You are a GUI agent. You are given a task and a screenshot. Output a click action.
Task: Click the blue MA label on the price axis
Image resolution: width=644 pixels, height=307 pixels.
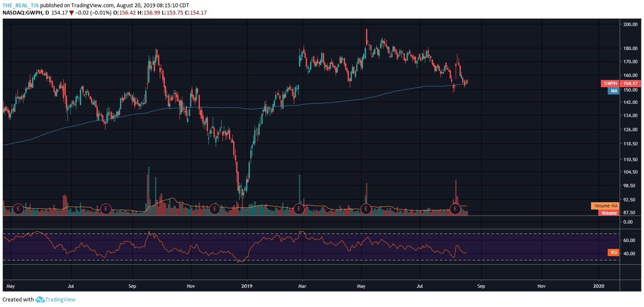pos(614,91)
